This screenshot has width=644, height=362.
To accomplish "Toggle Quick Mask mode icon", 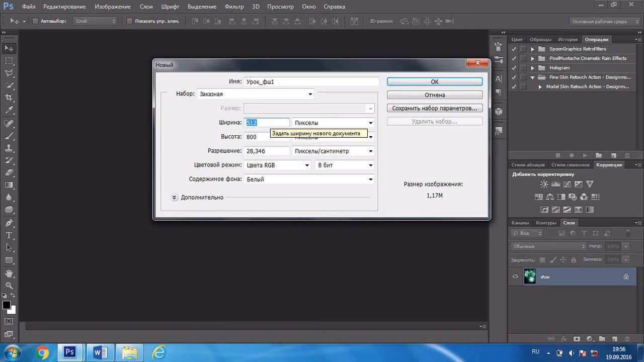I will pyautogui.click(x=9, y=321).
